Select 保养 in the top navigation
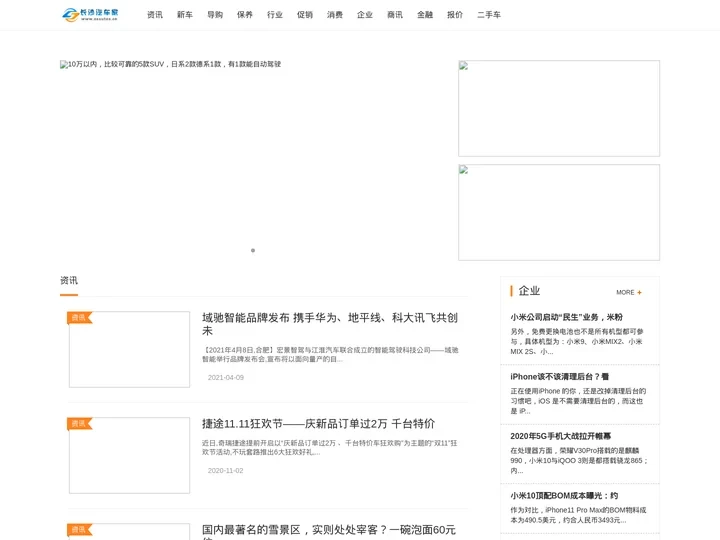Screen dimensions: 720x540 click(x=245, y=15)
